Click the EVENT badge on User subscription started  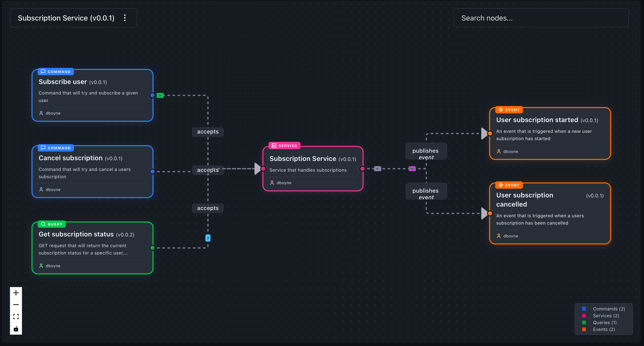[x=509, y=110]
